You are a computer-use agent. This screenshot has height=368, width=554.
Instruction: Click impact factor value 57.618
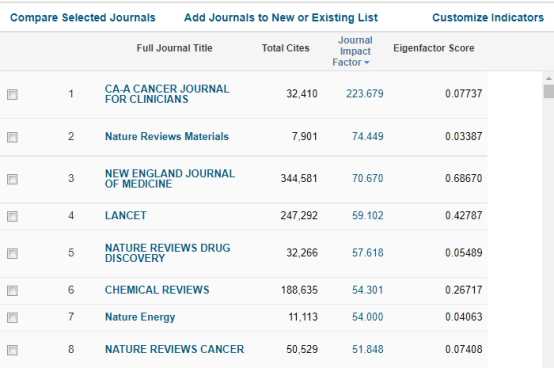pyautogui.click(x=367, y=253)
